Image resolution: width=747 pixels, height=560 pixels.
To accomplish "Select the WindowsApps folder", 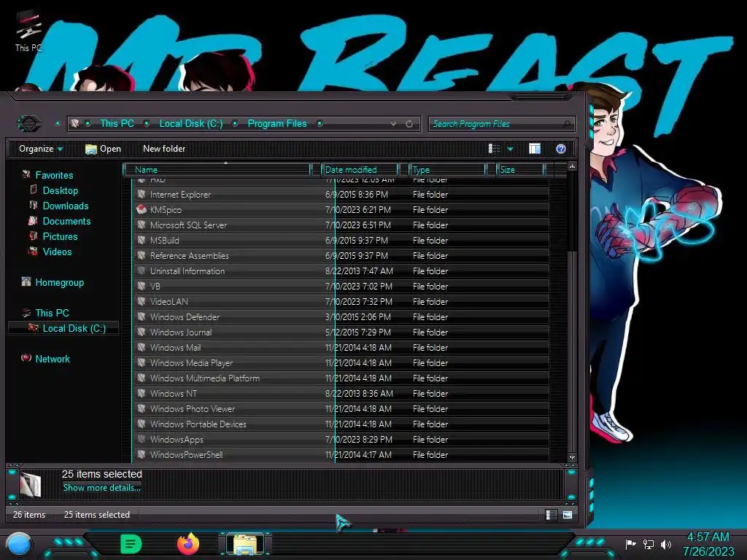I will click(x=341, y=439).
